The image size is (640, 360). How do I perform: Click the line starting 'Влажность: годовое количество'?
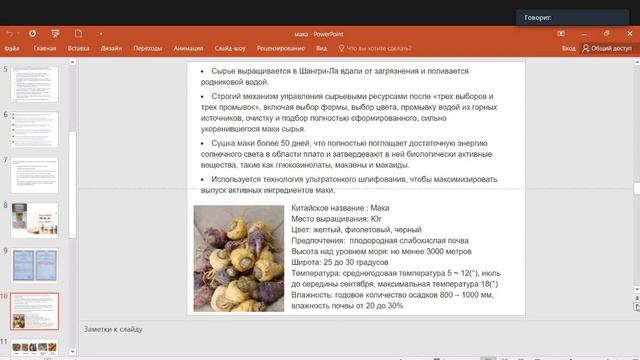coord(393,300)
